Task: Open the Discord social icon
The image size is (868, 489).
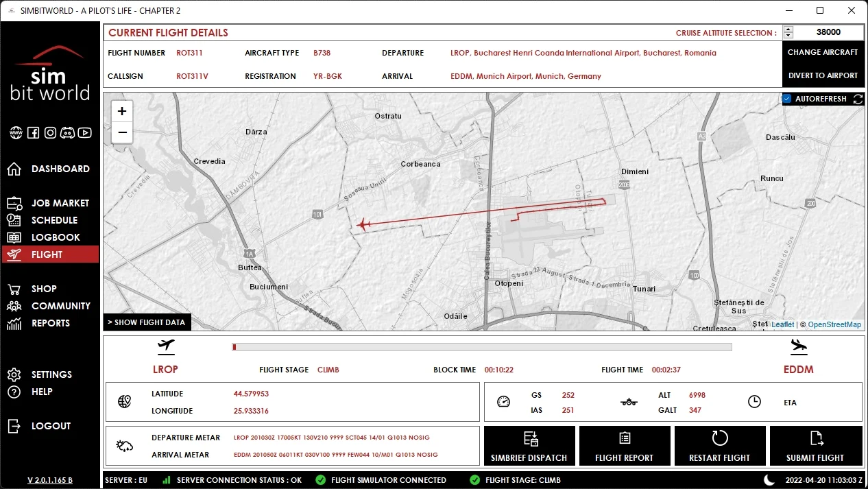Action: (x=67, y=133)
